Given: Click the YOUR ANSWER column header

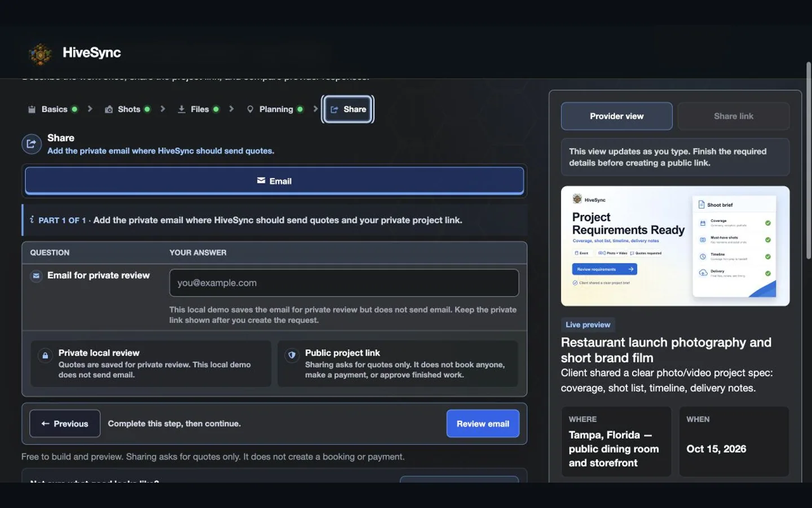Looking at the screenshot, I should pos(198,252).
